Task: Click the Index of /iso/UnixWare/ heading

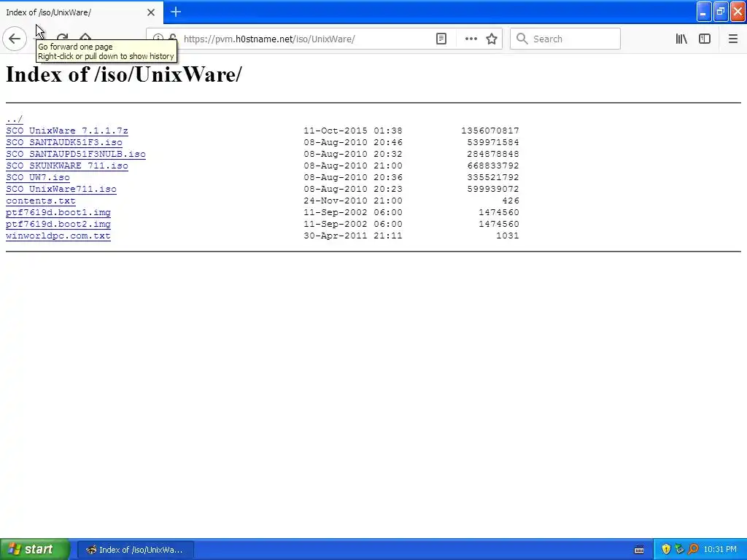Action: point(124,74)
